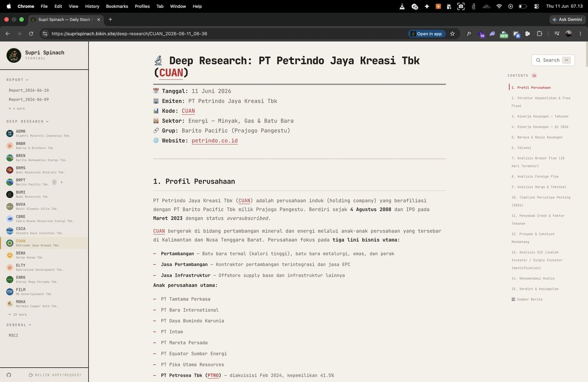Click the Supri Spinach avatar logo

coord(14,55)
